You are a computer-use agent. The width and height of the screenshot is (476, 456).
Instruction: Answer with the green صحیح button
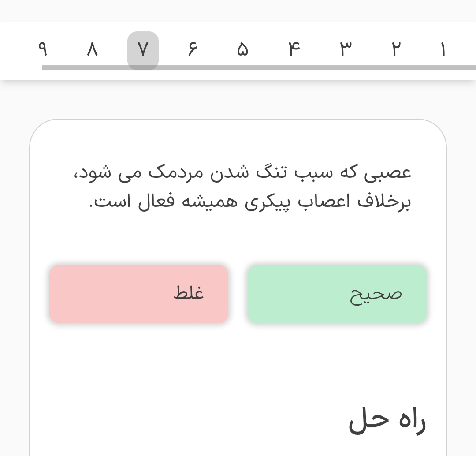point(337,294)
